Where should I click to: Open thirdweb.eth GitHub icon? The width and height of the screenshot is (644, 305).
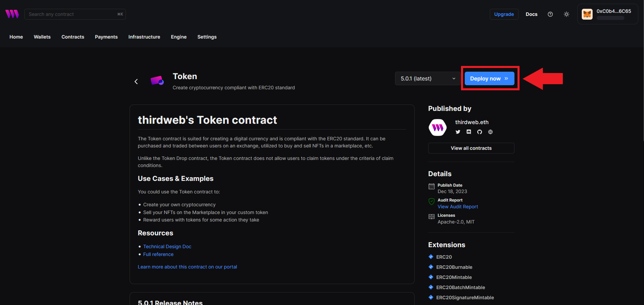tap(480, 132)
